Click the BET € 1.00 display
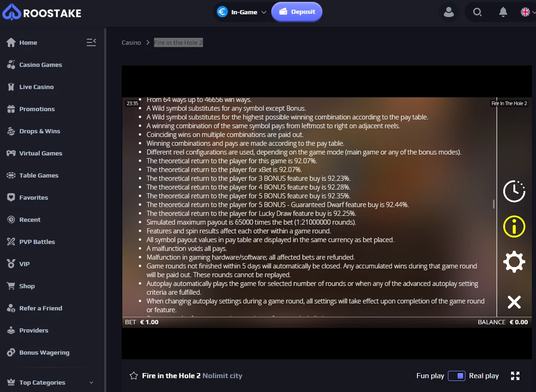536x392 pixels. [x=142, y=322]
